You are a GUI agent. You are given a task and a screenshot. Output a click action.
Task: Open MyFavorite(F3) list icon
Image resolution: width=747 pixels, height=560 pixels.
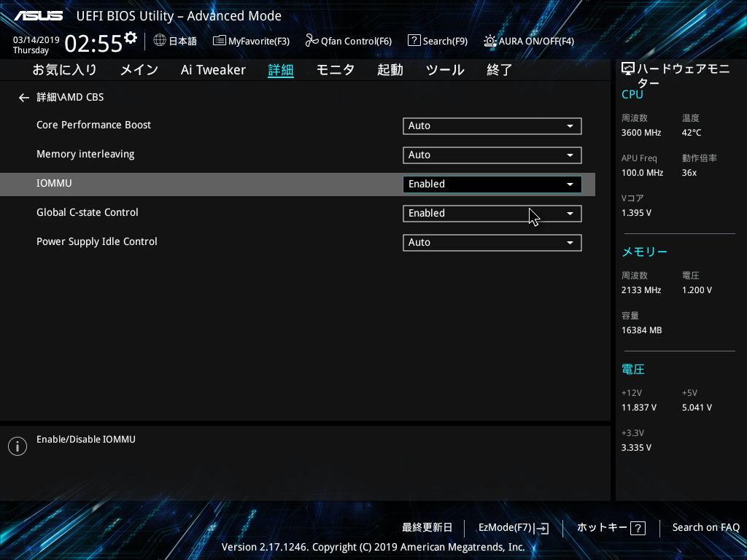point(219,41)
